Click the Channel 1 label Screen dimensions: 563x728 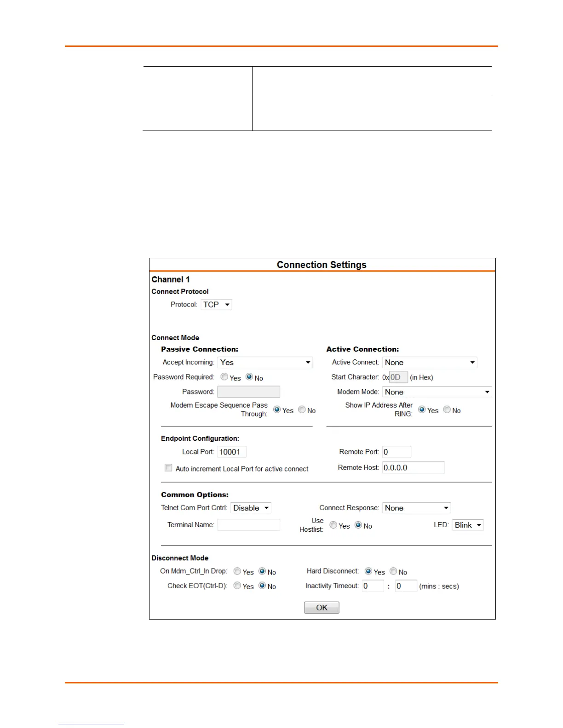[171, 279]
